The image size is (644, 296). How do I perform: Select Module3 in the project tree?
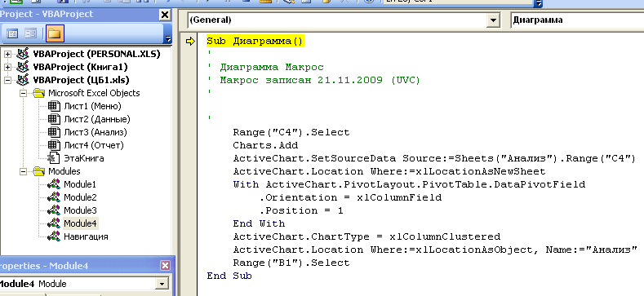[x=80, y=210]
